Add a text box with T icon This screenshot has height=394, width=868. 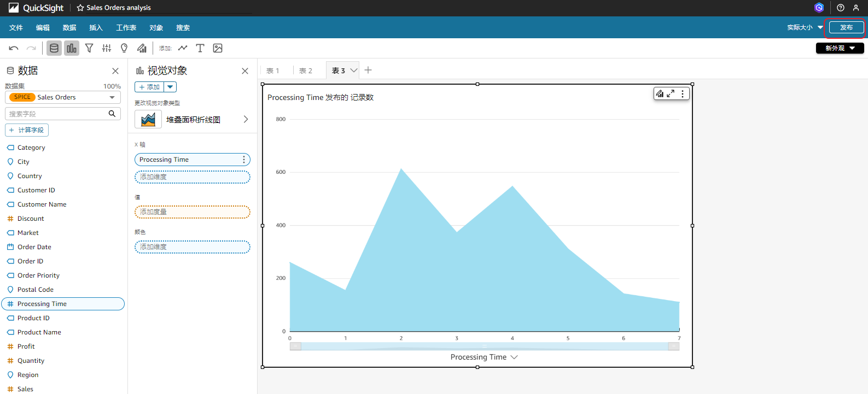coord(200,48)
